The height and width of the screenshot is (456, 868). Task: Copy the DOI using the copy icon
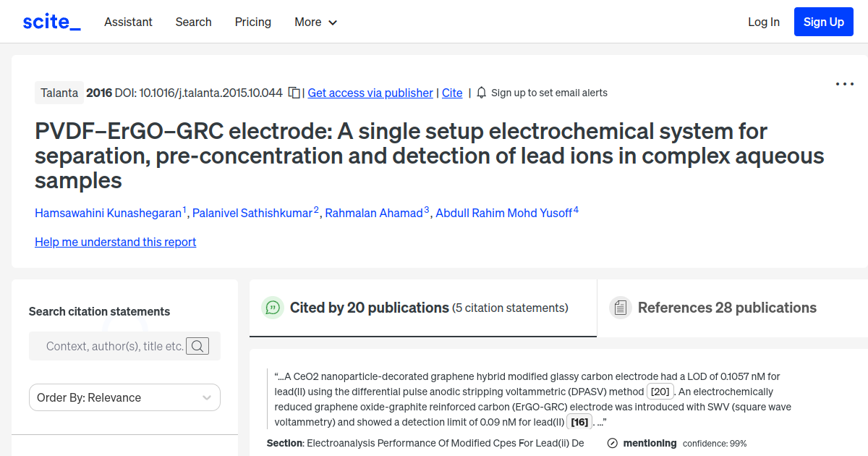(294, 93)
